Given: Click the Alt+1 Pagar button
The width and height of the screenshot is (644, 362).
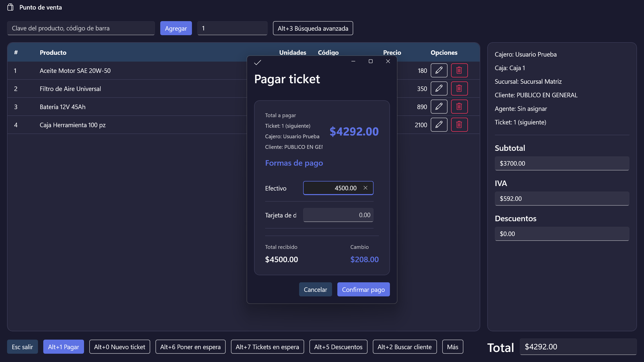Looking at the screenshot, I should click(64, 347).
